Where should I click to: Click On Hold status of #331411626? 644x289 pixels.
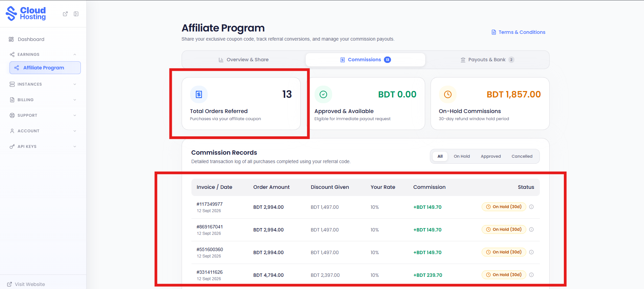point(504,275)
